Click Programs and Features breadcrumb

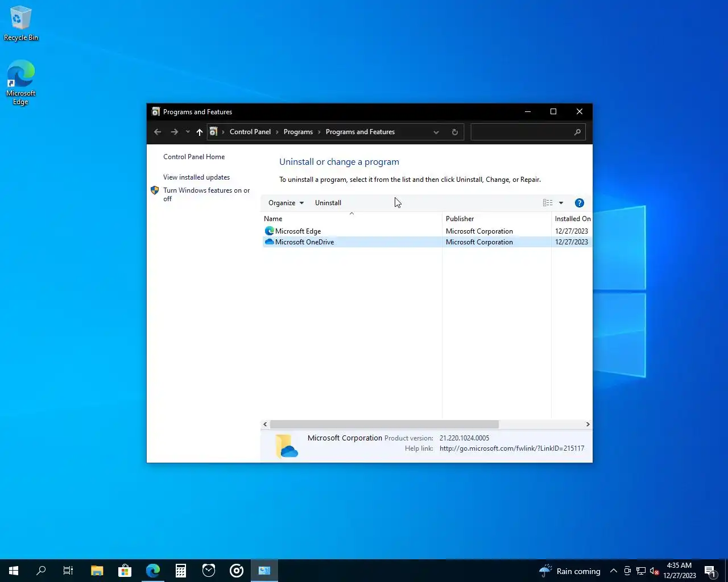coord(360,132)
